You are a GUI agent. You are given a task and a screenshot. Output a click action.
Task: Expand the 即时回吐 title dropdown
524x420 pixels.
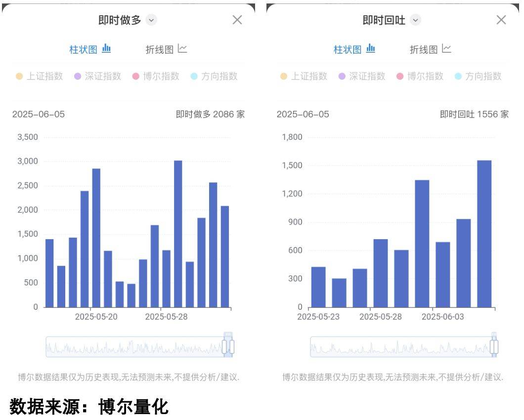coord(416,20)
